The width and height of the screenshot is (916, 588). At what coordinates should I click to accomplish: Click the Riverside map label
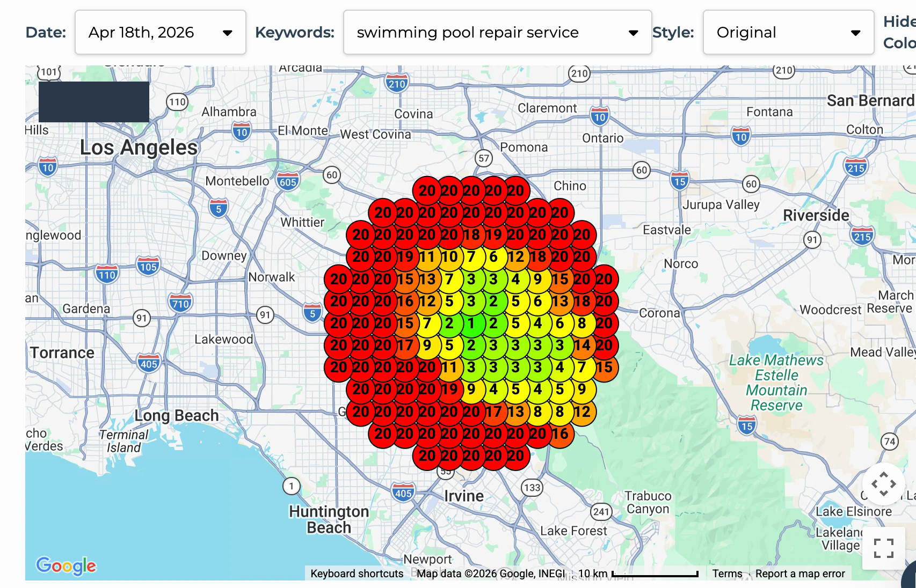pyautogui.click(x=816, y=215)
